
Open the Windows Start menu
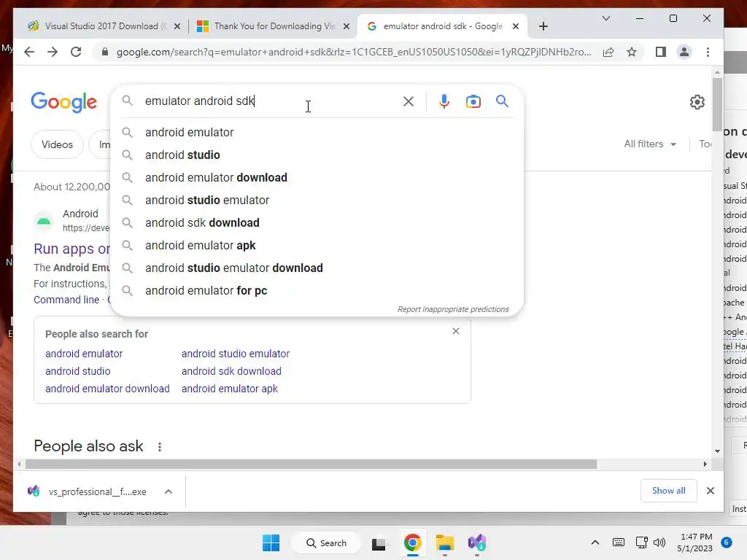coord(271,542)
